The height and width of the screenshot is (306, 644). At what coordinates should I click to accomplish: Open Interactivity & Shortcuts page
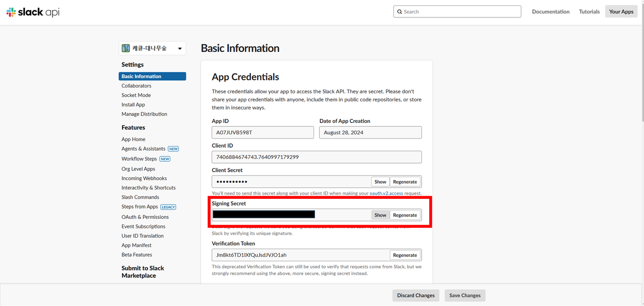tap(148, 188)
